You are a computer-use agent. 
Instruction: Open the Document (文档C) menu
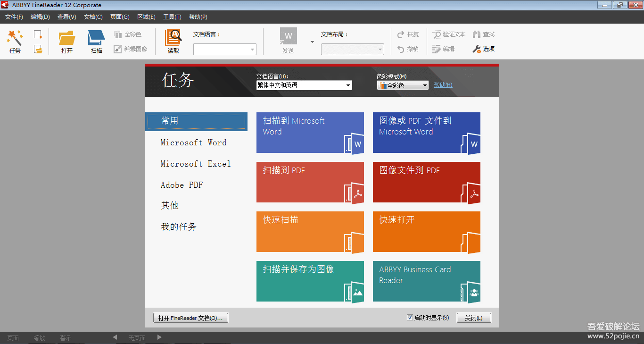93,17
